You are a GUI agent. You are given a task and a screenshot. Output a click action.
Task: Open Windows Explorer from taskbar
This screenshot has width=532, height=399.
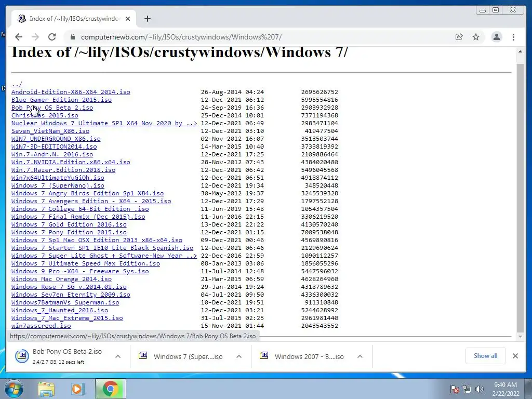pyautogui.click(x=46, y=389)
